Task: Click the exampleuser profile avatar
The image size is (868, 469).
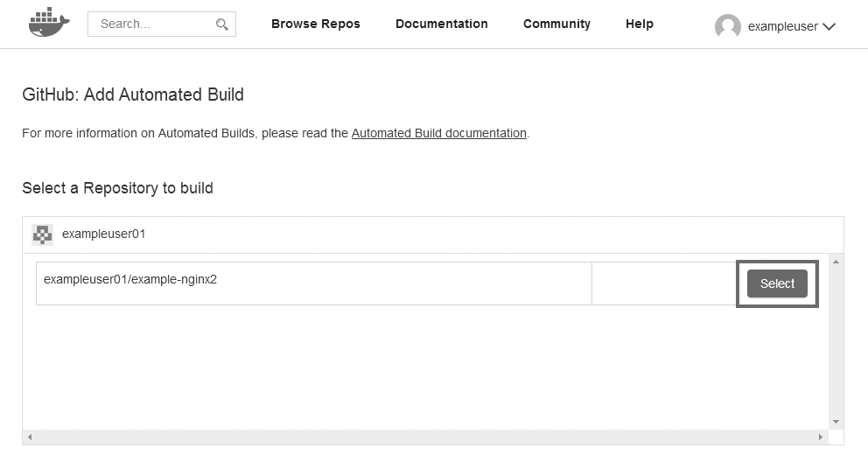Action: click(x=727, y=27)
